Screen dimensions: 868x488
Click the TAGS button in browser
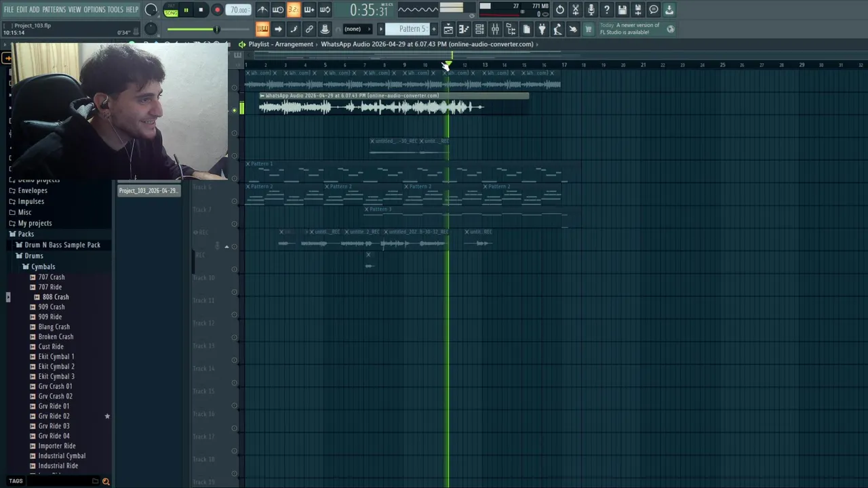click(16, 481)
